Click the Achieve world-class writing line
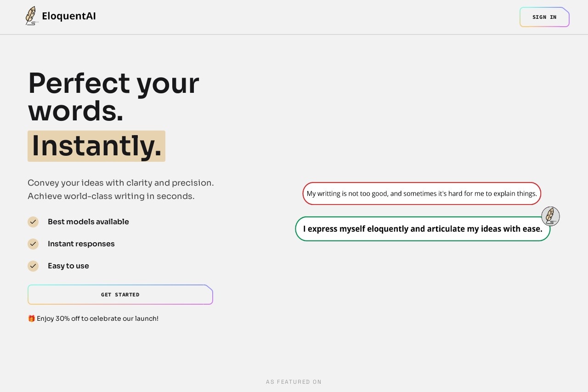The height and width of the screenshot is (392, 588). coord(111,196)
